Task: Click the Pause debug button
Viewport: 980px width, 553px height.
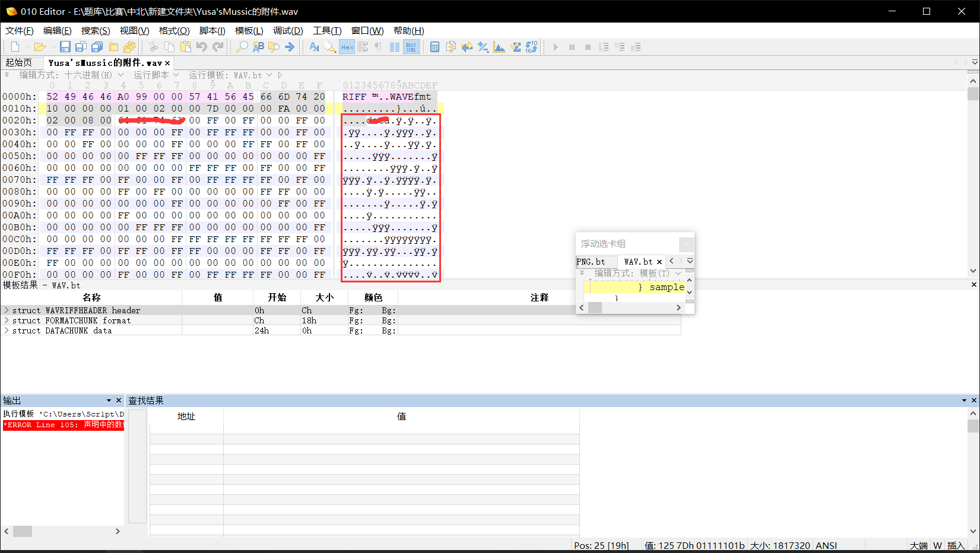Action: 572,47
